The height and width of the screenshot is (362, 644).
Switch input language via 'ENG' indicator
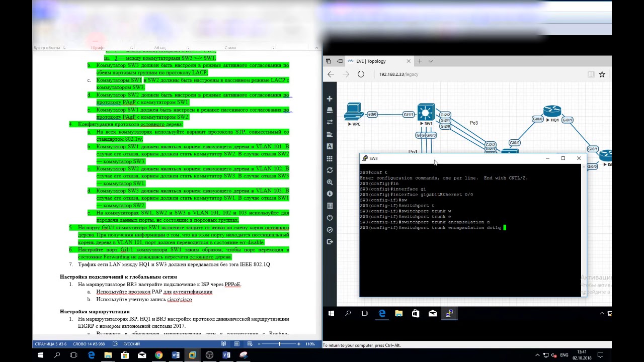point(564,355)
